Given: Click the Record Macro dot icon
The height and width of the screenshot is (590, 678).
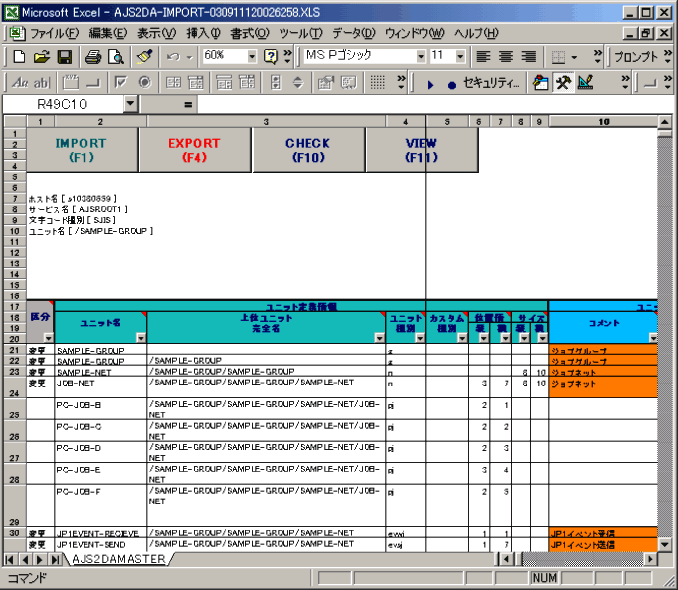Looking at the screenshot, I should (x=451, y=85).
